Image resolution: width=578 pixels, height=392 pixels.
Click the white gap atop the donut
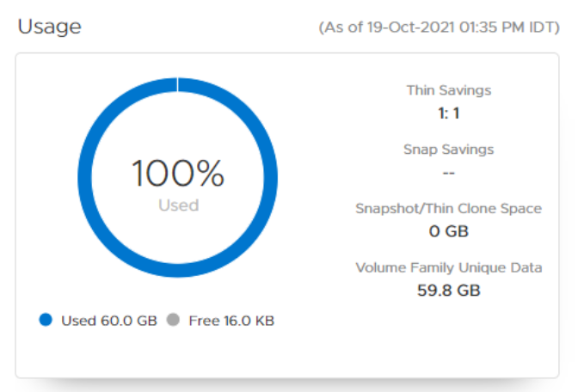[x=178, y=83]
